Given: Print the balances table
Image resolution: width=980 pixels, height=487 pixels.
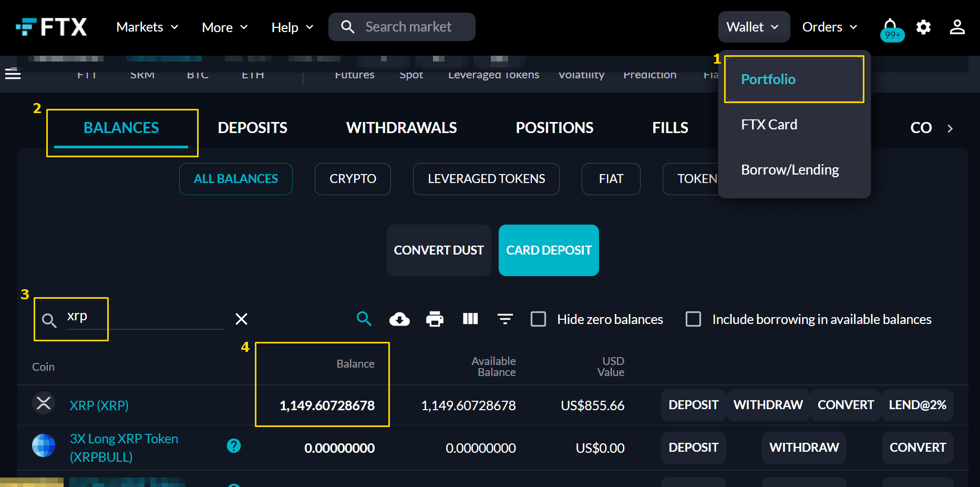Looking at the screenshot, I should tap(435, 319).
